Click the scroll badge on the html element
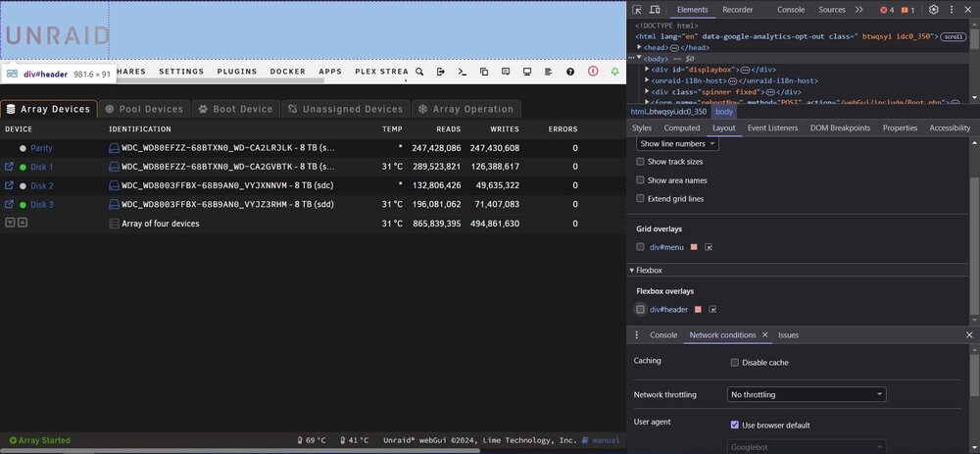This screenshot has height=454, width=980. [x=954, y=37]
